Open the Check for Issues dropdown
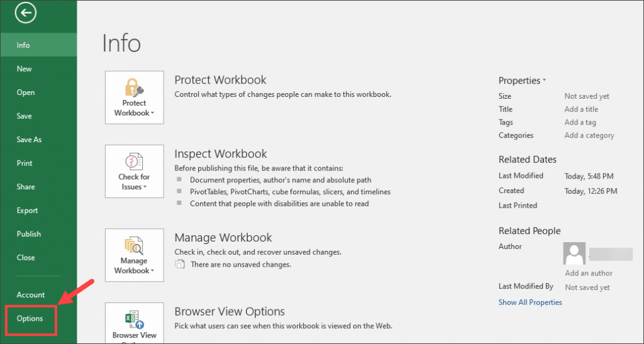 click(x=135, y=171)
